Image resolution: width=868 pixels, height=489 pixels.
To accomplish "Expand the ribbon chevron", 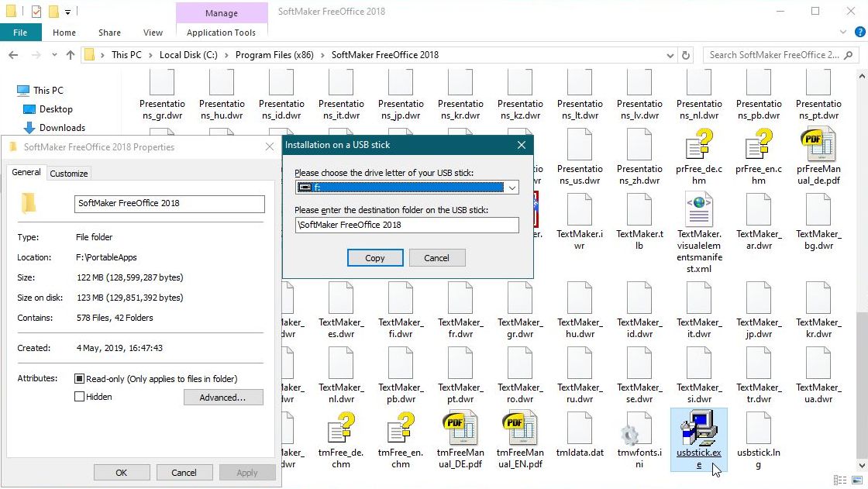I will coord(843,32).
